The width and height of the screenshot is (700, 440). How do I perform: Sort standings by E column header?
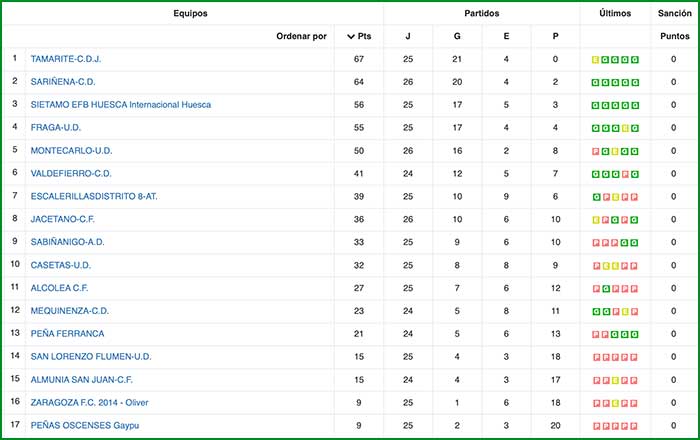[506, 36]
